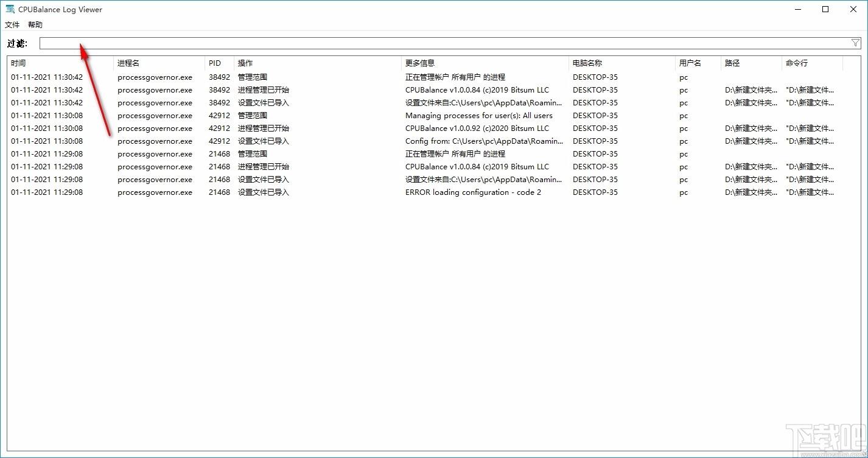Open the 帮助 menu
868x458 pixels.
coord(35,25)
